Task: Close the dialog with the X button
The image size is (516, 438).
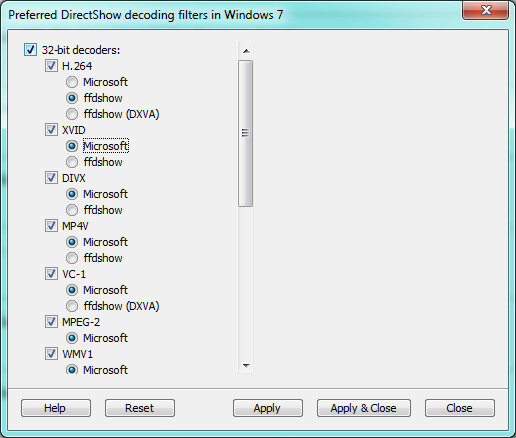Action: (485, 10)
